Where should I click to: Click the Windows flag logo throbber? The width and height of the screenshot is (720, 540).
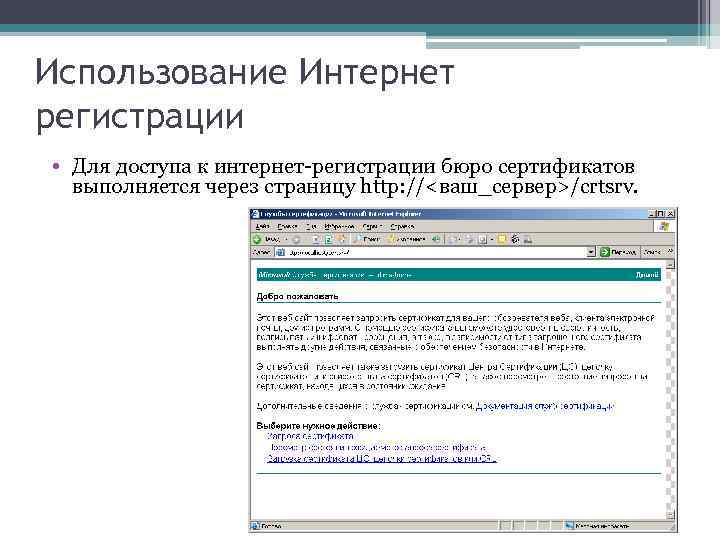[x=664, y=226]
